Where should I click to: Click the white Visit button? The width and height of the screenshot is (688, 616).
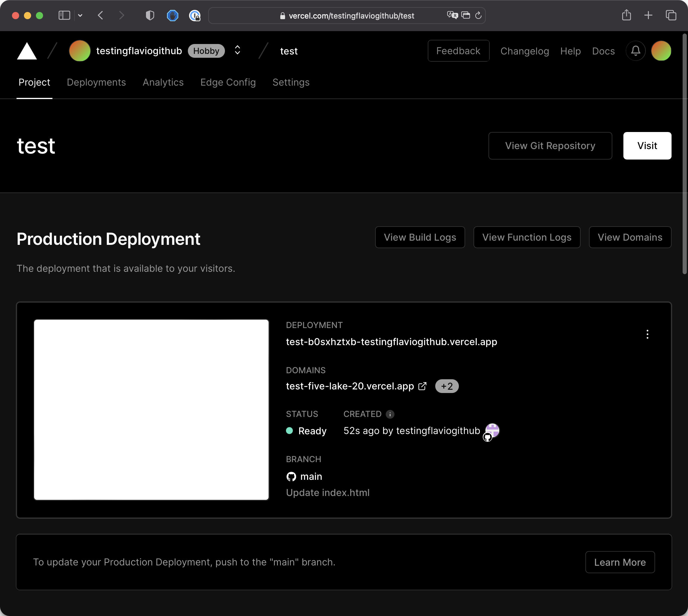[x=647, y=146]
